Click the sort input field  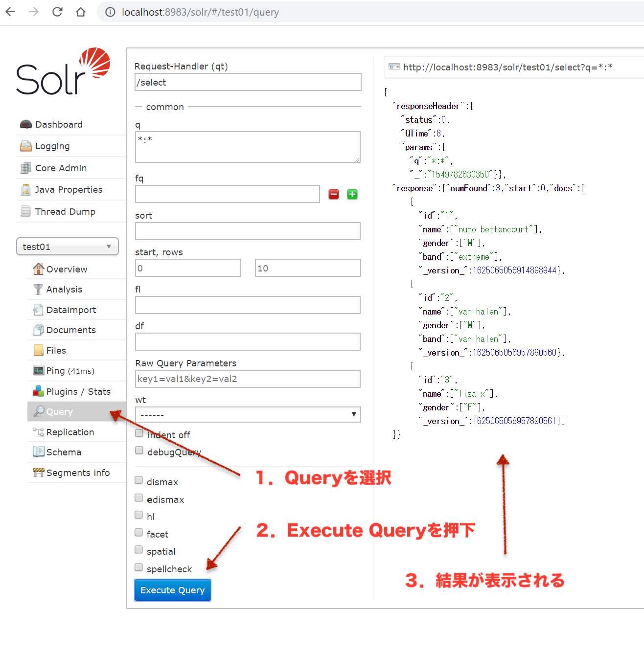click(x=248, y=231)
